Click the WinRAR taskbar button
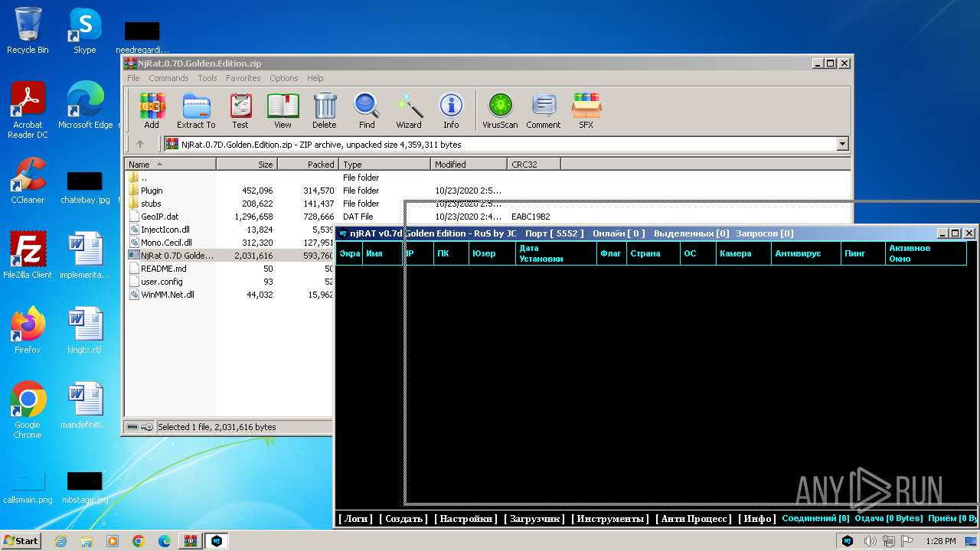The height and width of the screenshot is (551, 980). tap(190, 540)
